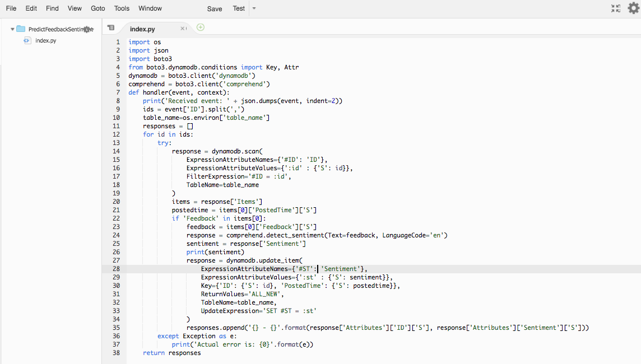641x364 pixels.
Task: Open the Window menu
Action: [150, 8]
